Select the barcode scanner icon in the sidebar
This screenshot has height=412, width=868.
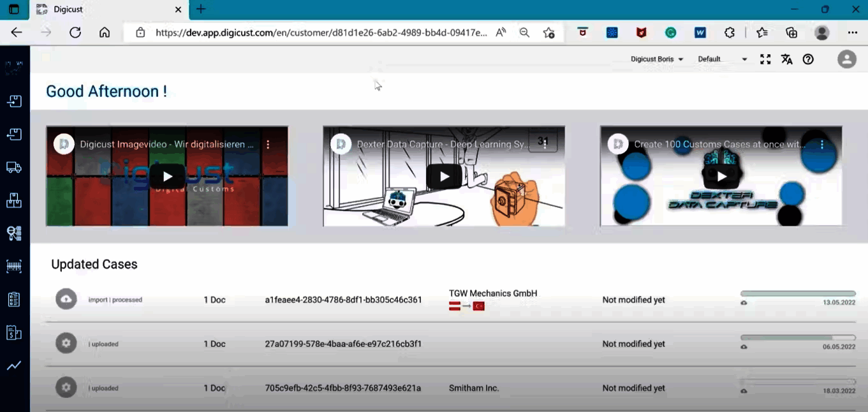14,266
